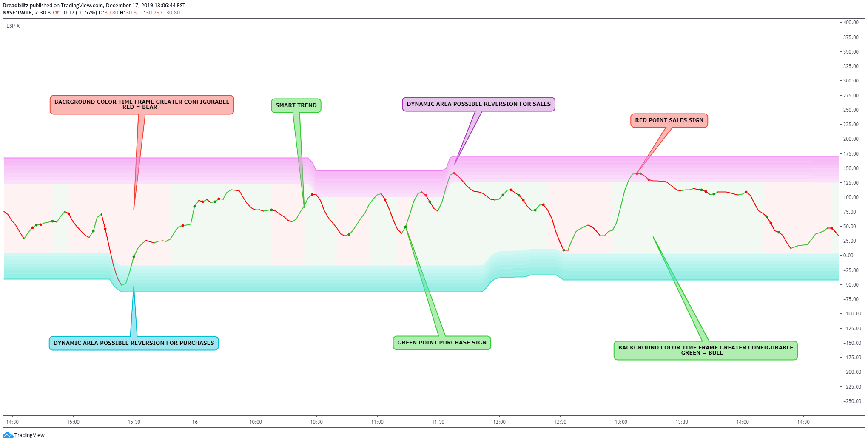
Task: Click the 10:00 time axis label
Action: pos(256,422)
